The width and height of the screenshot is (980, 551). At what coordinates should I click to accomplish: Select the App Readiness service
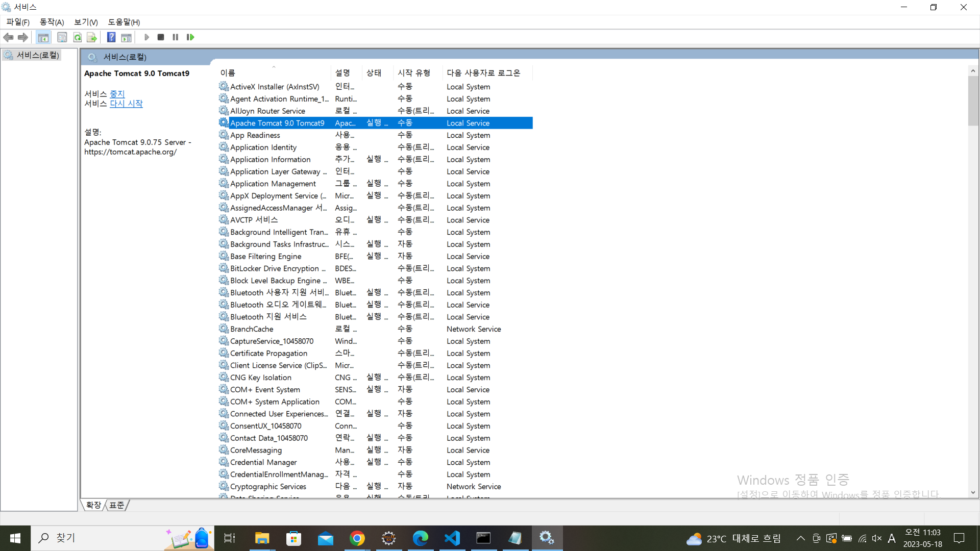[375, 135]
